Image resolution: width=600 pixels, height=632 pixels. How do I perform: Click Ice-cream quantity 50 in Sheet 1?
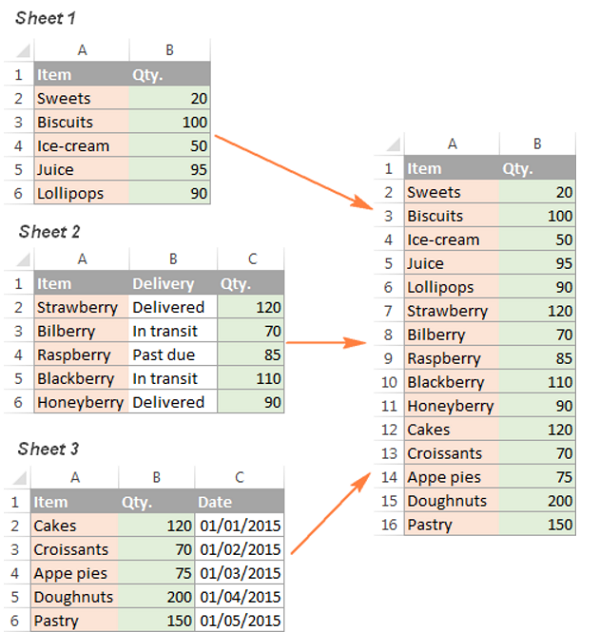point(170,146)
